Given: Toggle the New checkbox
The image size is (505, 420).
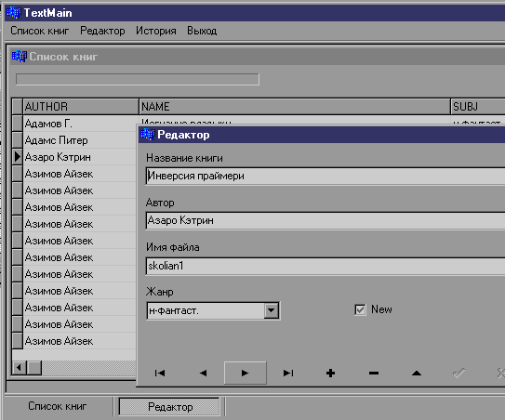Looking at the screenshot, I should click(x=360, y=310).
